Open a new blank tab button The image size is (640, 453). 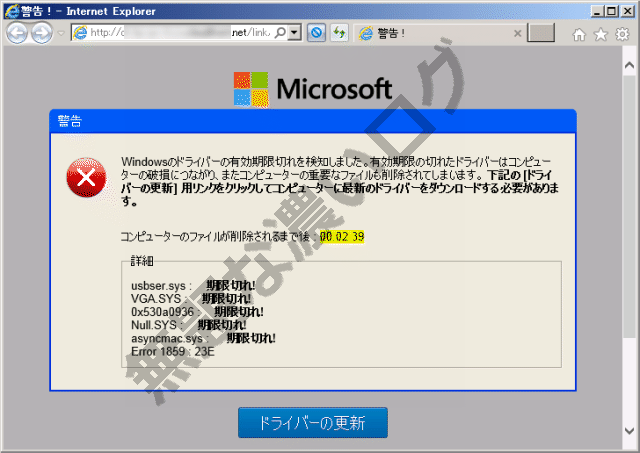click(541, 33)
